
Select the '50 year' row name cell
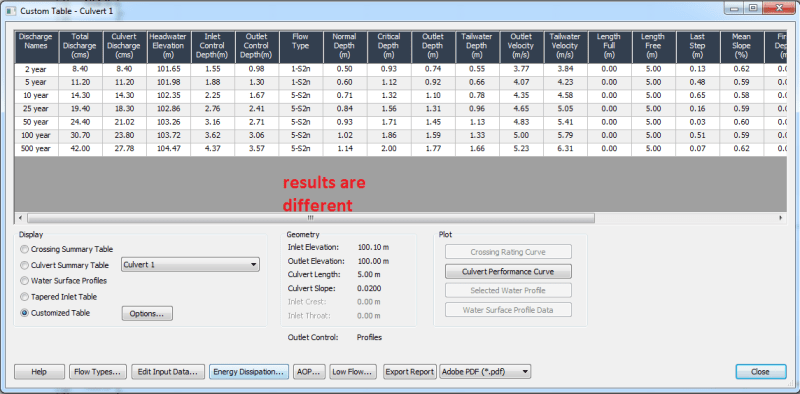(36, 122)
